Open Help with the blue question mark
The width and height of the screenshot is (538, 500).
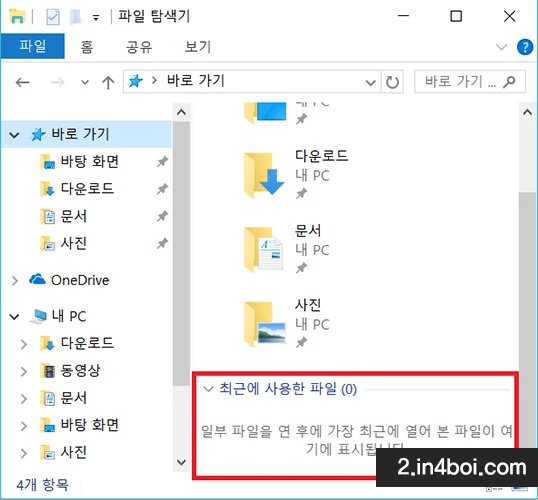(525, 47)
